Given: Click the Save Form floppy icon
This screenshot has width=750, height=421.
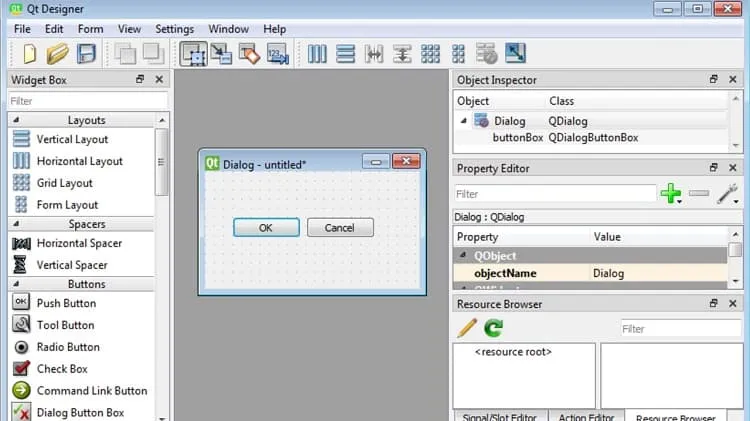Looking at the screenshot, I should tap(87, 53).
